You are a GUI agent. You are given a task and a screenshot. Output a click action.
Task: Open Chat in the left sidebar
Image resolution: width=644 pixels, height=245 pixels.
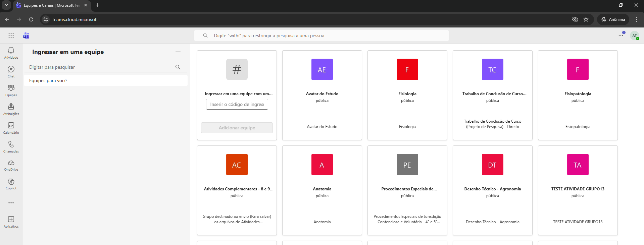(x=11, y=69)
